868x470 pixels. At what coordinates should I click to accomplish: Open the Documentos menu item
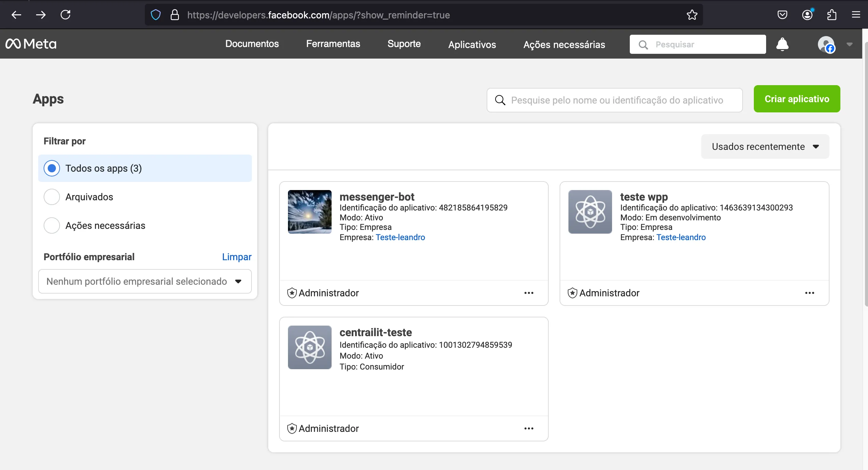(x=252, y=44)
